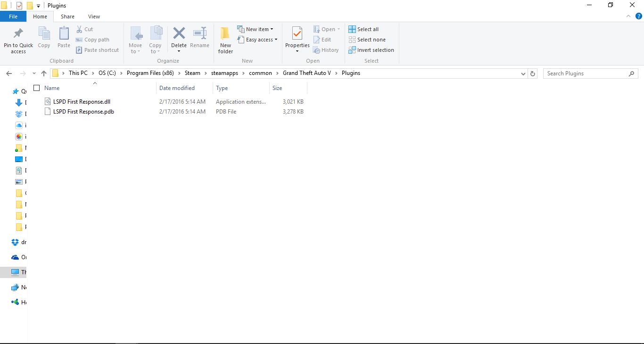This screenshot has height=344, width=644.
Task: Click search magnifier in Search Plugins
Action: [x=631, y=74]
